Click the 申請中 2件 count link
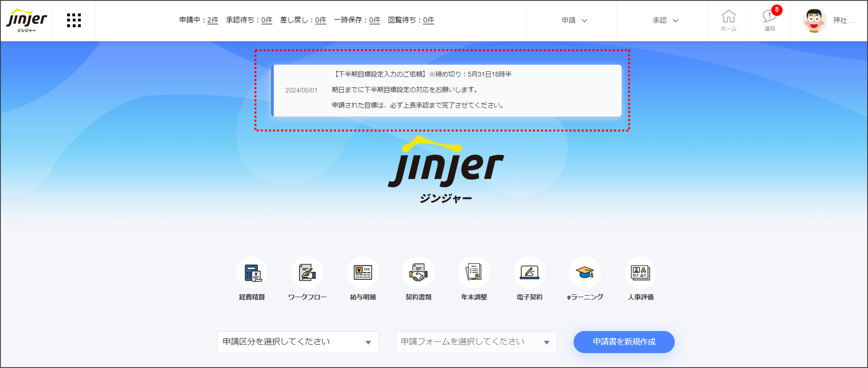 click(x=213, y=20)
